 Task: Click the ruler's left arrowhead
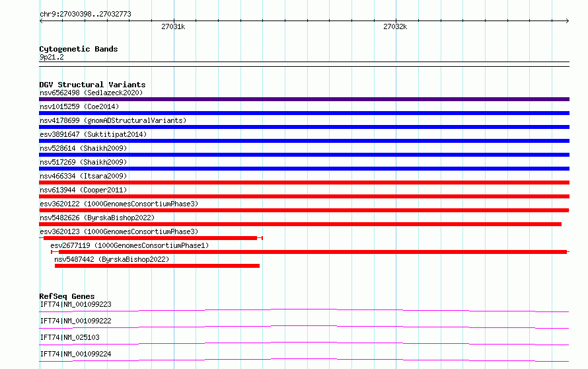[x=41, y=20]
